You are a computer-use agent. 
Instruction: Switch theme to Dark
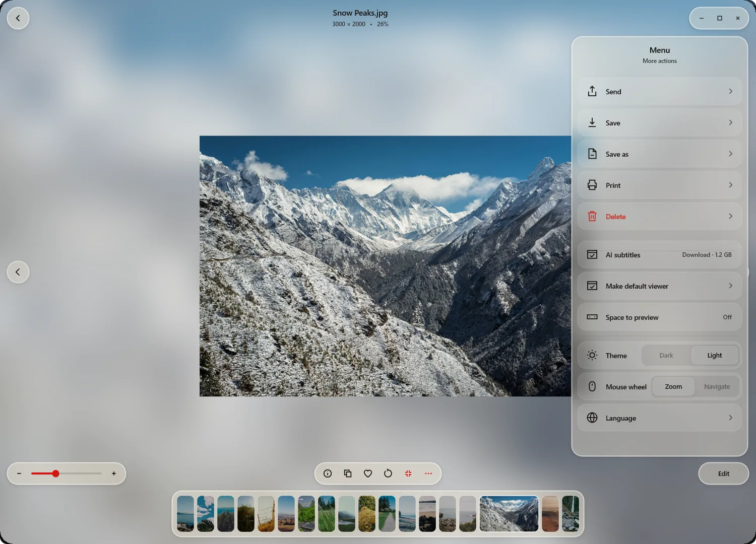[x=666, y=355]
